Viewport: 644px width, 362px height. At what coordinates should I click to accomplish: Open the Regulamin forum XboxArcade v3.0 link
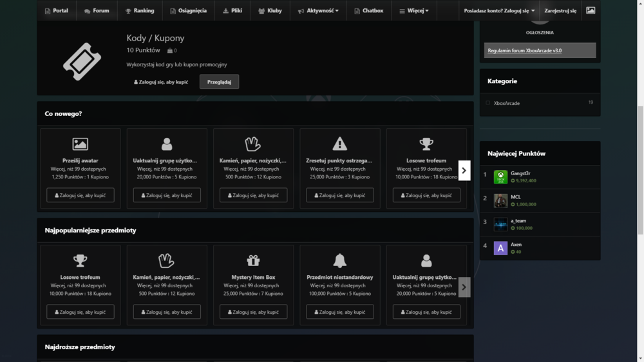(x=524, y=50)
